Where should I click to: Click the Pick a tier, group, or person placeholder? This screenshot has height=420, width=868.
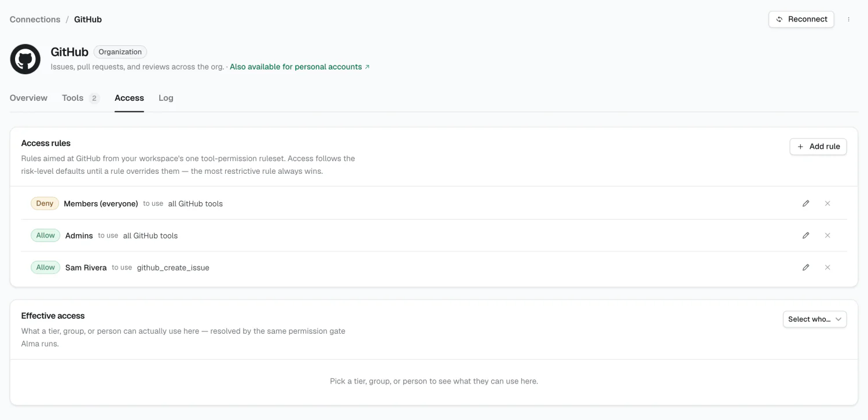[434, 381]
